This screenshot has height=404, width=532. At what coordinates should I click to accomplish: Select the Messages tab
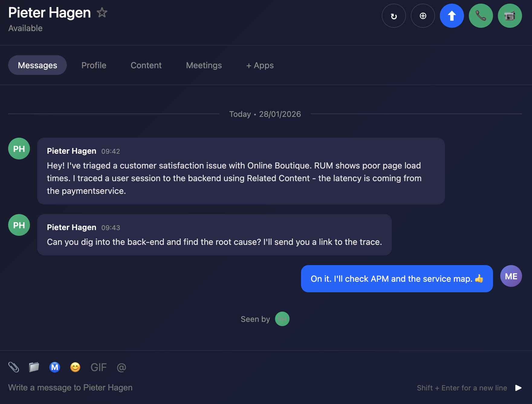pyautogui.click(x=37, y=65)
